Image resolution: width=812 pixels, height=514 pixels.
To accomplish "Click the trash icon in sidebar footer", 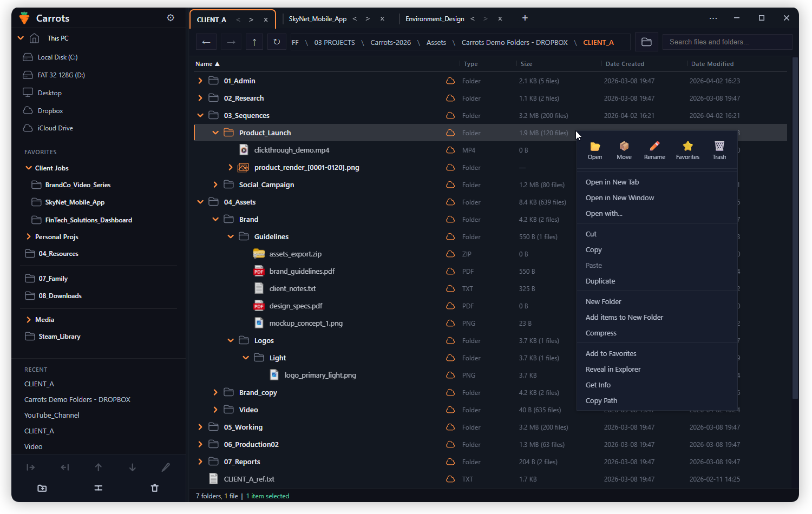I will (154, 488).
